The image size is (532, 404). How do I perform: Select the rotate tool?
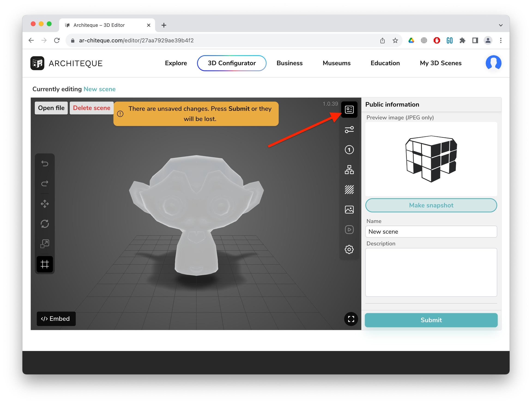click(x=45, y=224)
